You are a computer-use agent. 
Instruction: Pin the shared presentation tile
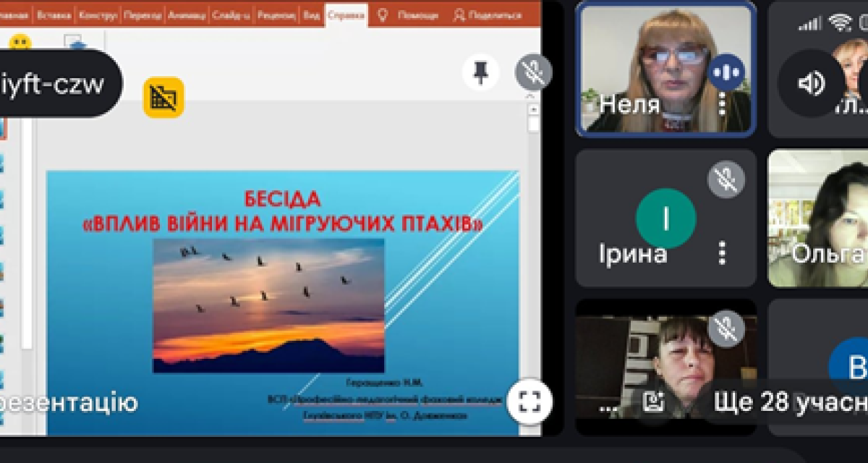(x=480, y=72)
